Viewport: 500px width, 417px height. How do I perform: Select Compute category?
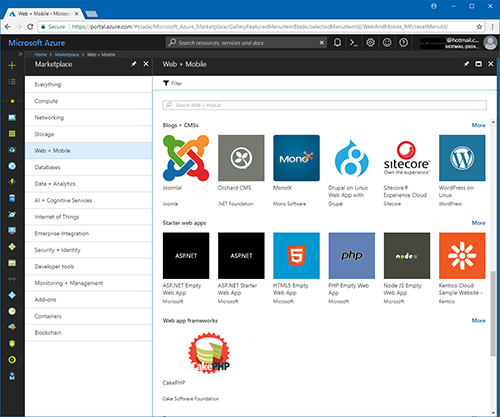(89, 101)
